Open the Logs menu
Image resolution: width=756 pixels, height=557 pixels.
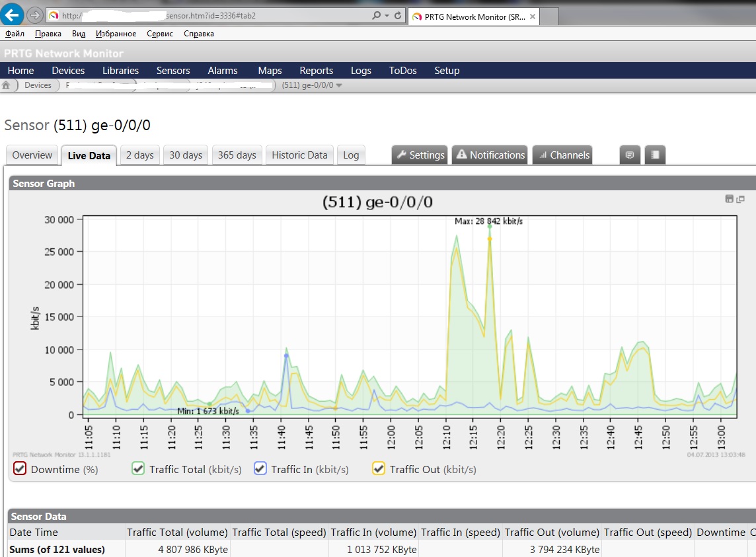[361, 71]
